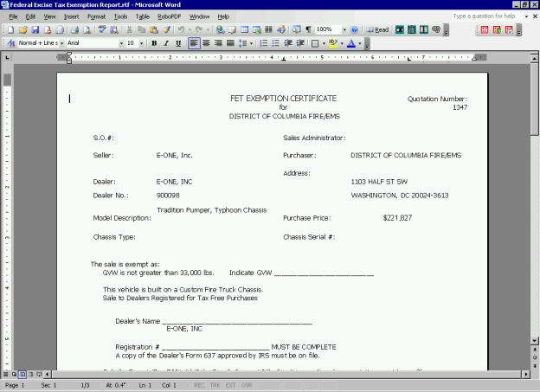Open the Zoom dropdown showing 100%
The image size is (540, 392).
coord(344,30)
